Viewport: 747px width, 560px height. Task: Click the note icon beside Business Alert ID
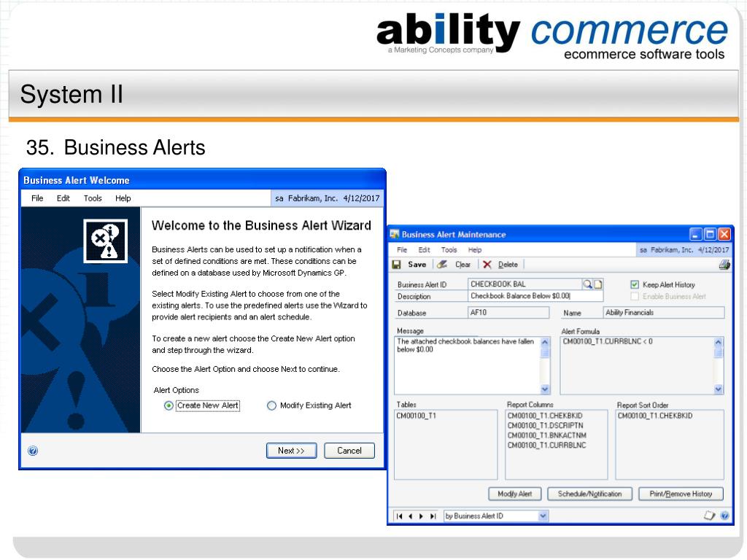tap(598, 284)
